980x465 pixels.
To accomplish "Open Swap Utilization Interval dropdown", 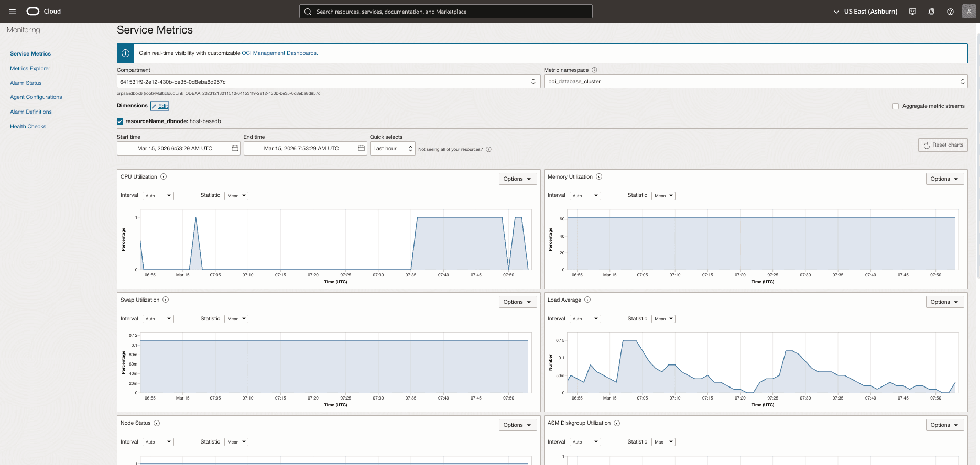I will (158, 319).
